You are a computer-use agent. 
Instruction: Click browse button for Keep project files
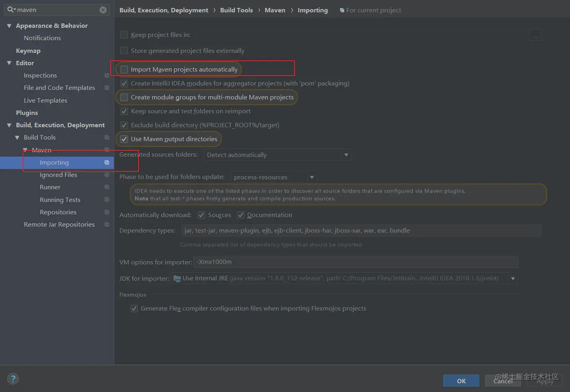[x=535, y=35]
